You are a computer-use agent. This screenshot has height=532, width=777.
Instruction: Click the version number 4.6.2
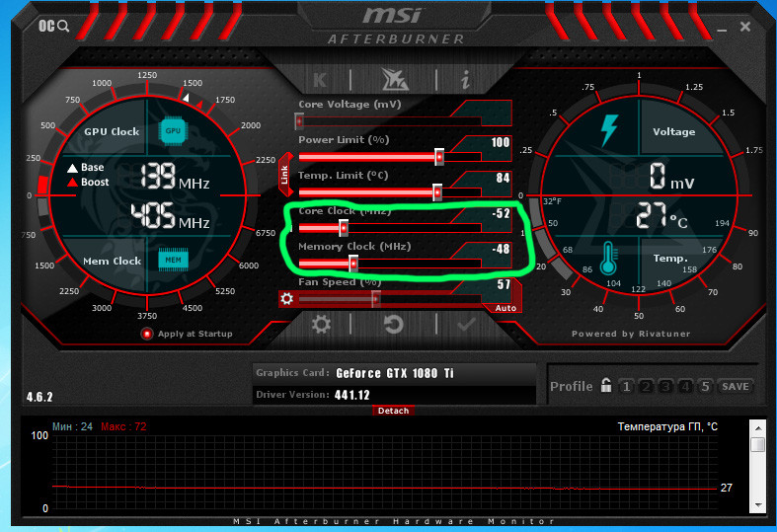(x=39, y=397)
